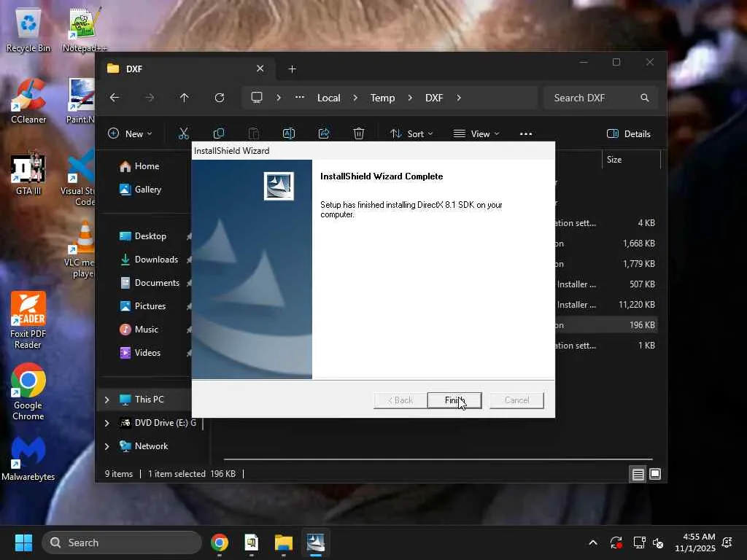
Task: Click the Delete trash icon
Action: point(359,134)
